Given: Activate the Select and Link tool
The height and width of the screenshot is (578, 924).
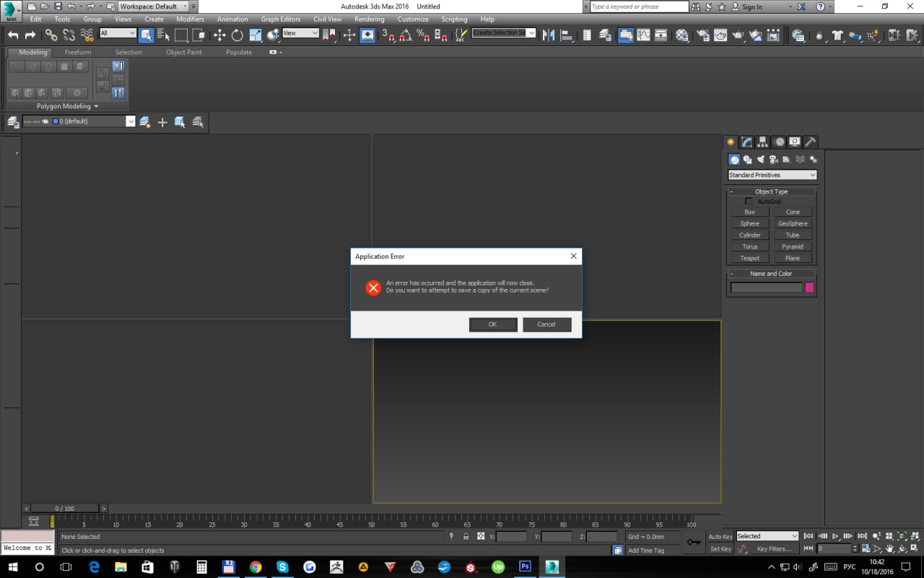Looking at the screenshot, I should [51, 35].
